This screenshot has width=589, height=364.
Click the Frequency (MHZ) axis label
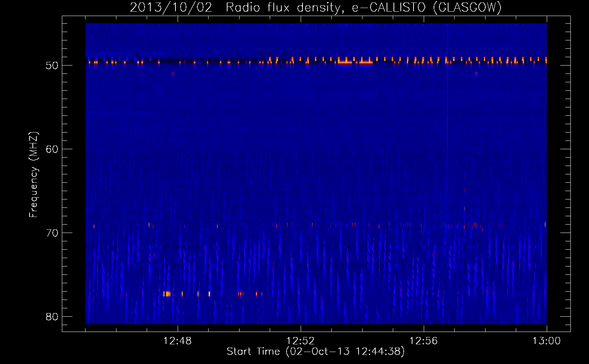click(33, 175)
